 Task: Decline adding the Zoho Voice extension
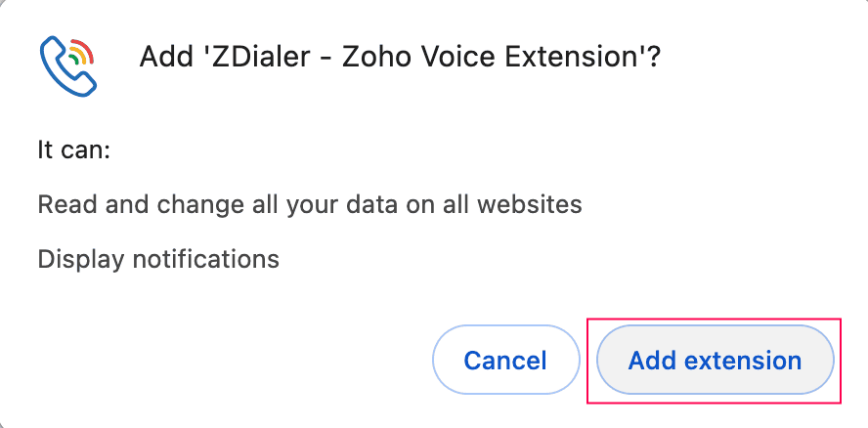coord(504,361)
